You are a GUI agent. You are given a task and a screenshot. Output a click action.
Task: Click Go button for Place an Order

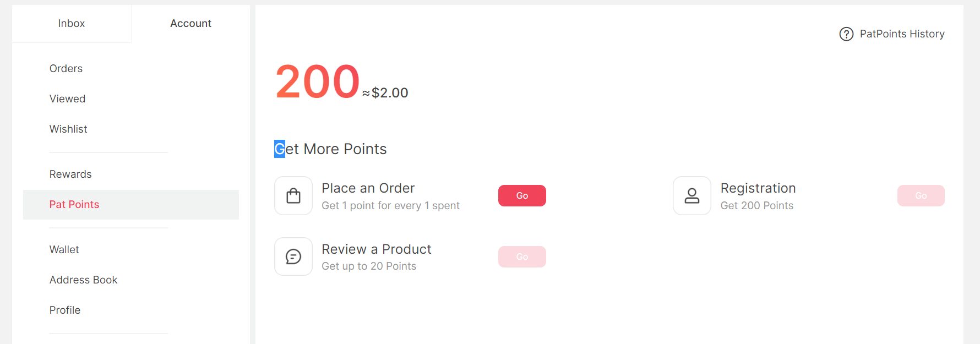coord(522,196)
